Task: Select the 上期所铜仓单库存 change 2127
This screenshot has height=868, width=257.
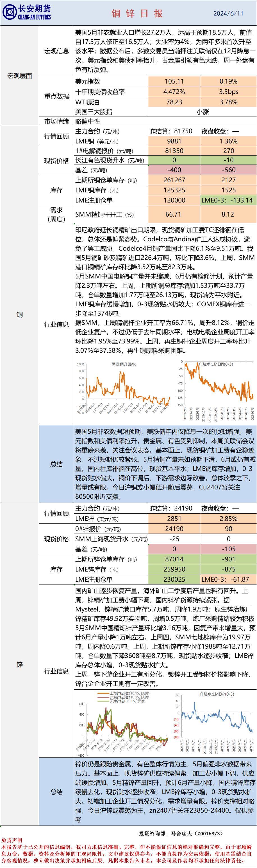Action: [x=228, y=180]
